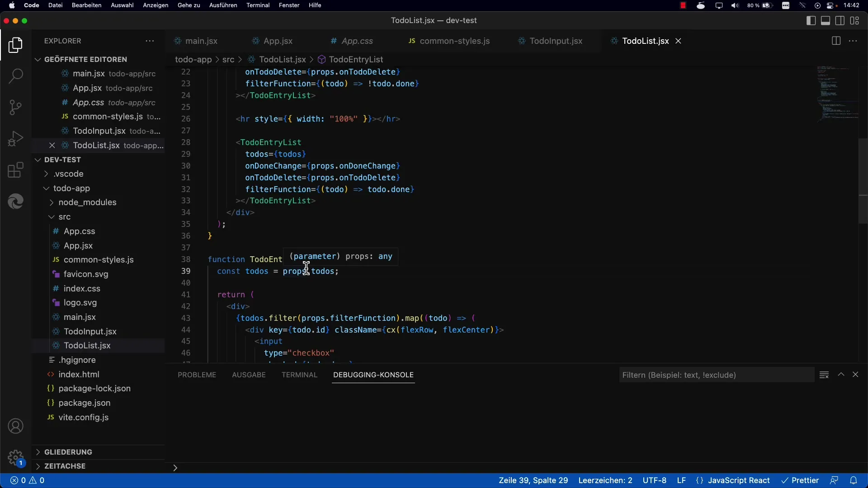Open the Ausführen menu

coord(223,5)
